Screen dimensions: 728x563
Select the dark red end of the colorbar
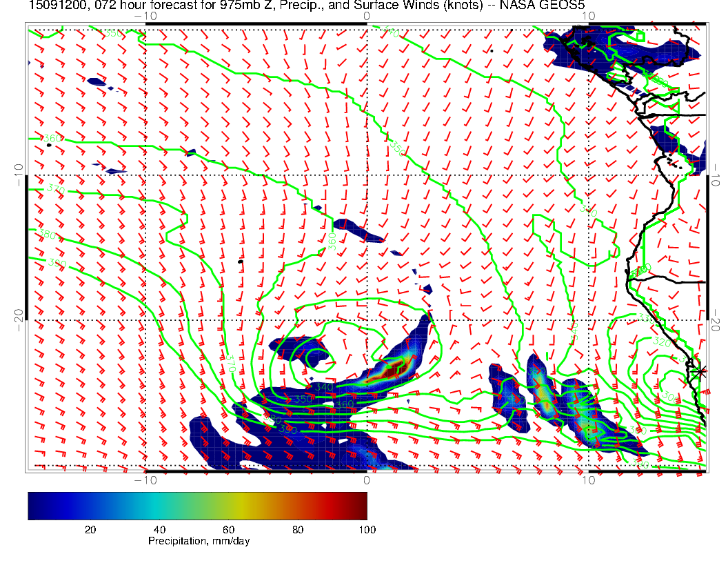[361, 505]
